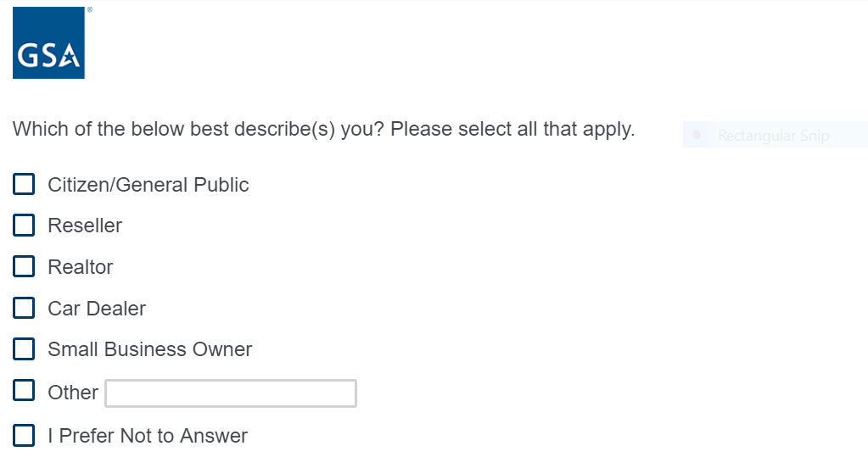868x457 pixels.
Task: Click into the Other text input field
Action: coord(230,393)
